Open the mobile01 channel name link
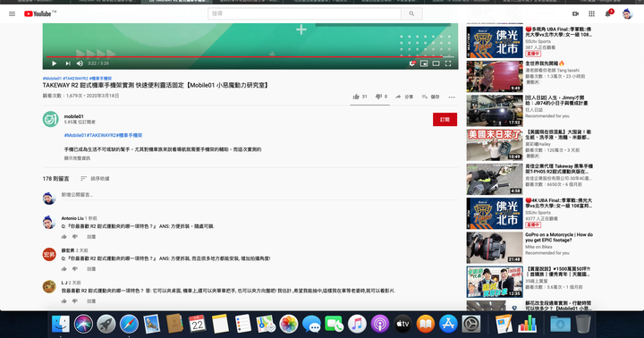The height and width of the screenshot is (338, 644). [x=73, y=116]
